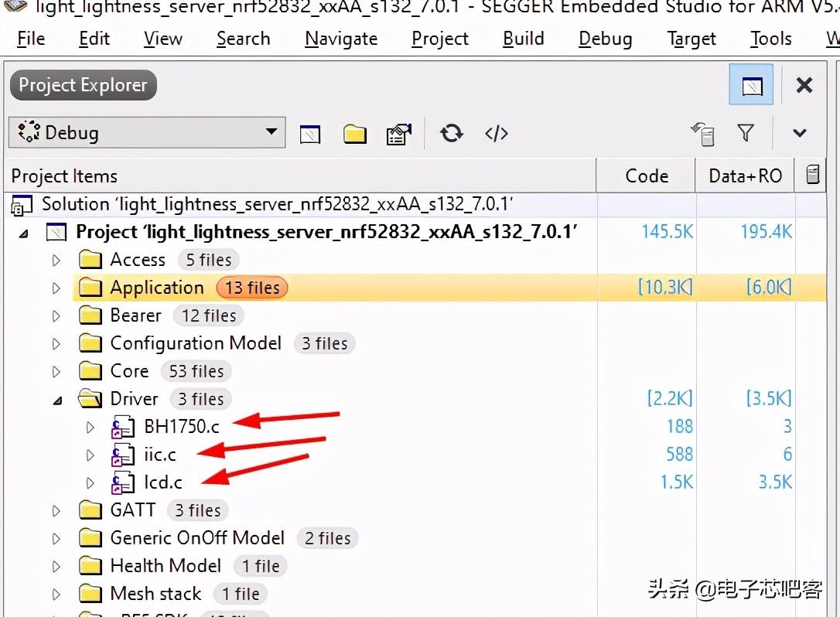Image resolution: width=840 pixels, height=617 pixels.
Task: Open the Target menu
Action: point(691,39)
